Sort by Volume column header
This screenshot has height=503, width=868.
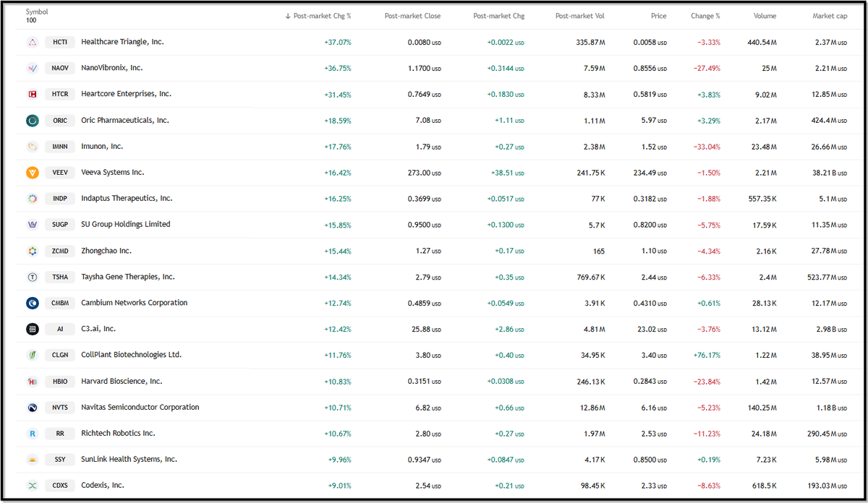[x=765, y=16]
